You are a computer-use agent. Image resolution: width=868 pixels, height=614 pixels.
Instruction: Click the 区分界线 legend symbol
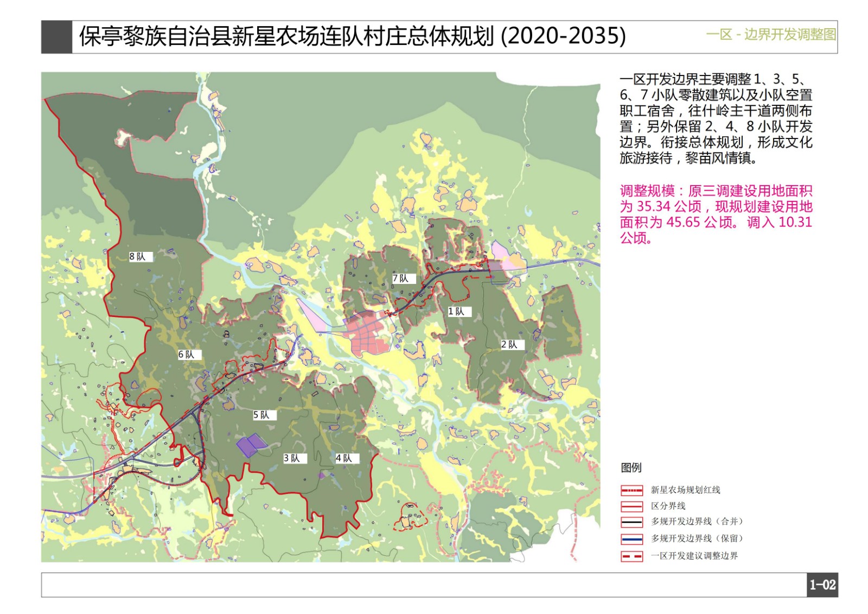(x=632, y=507)
